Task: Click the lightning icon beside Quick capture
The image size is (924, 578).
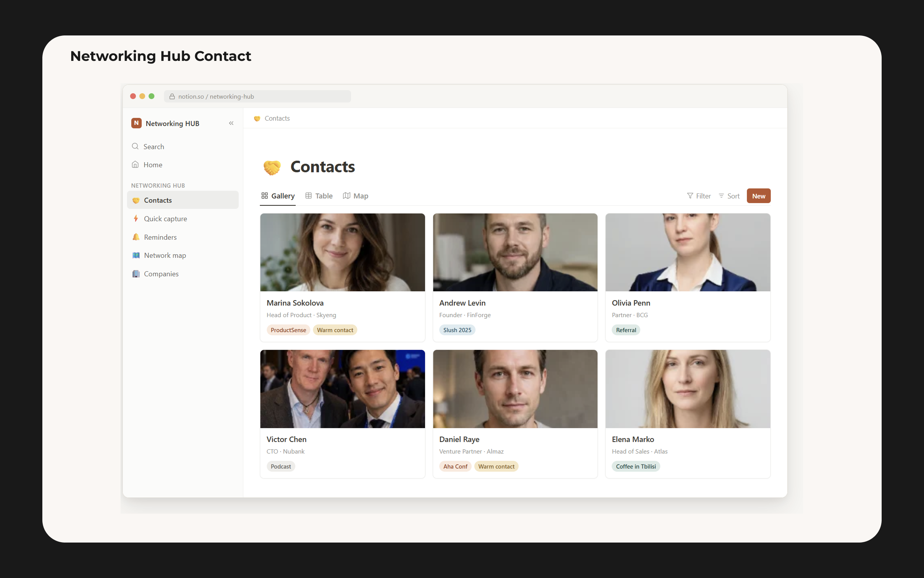Action: pyautogui.click(x=136, y=218)
